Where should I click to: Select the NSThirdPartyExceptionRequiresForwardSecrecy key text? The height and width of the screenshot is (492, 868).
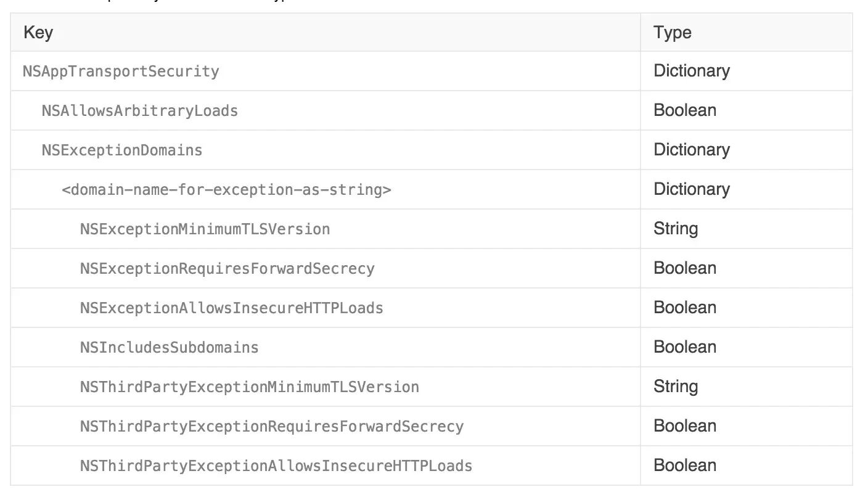272,427
